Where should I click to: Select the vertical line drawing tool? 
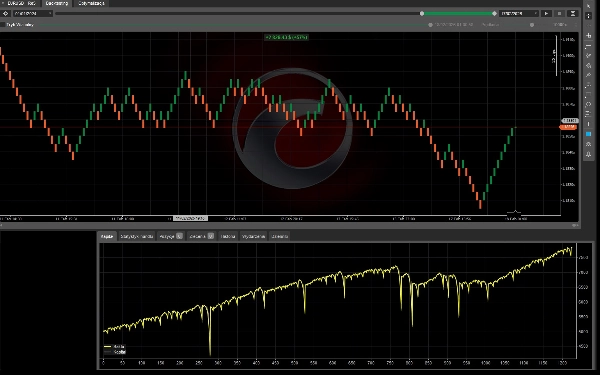[x=589, y=124]
